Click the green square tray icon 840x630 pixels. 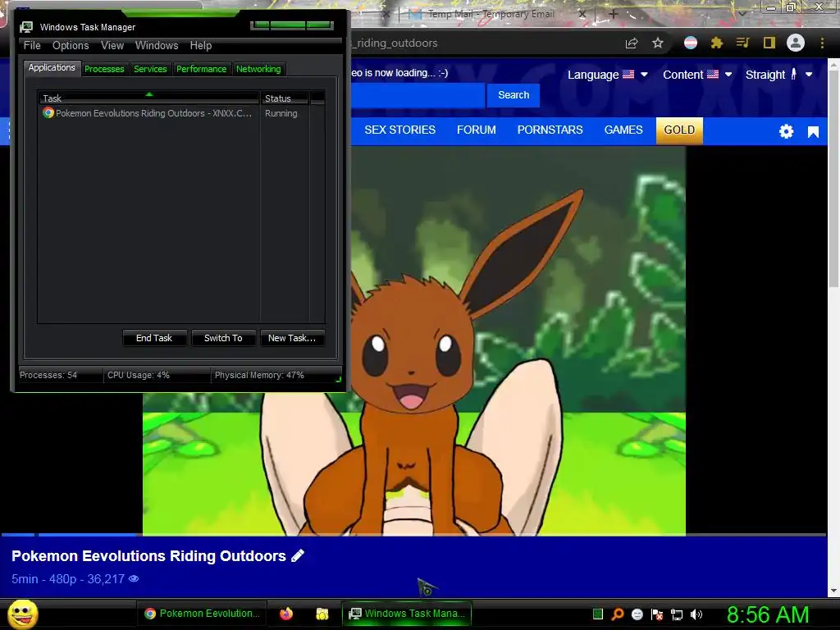[598, 614]
